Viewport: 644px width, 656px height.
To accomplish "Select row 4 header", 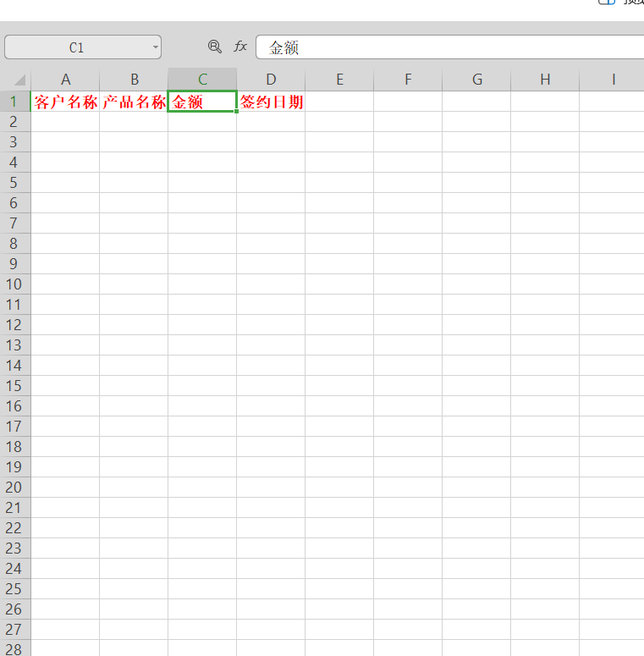I will (x=15, y=163).
